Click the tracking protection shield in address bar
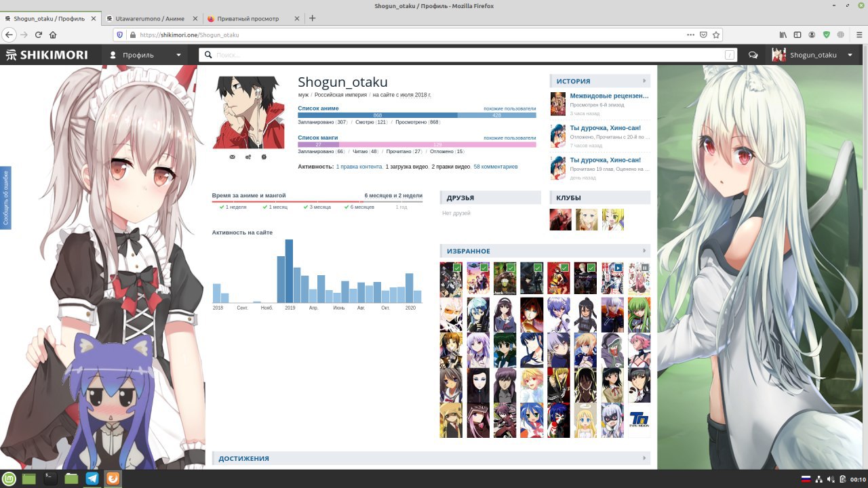 click(x=120, y=35)
